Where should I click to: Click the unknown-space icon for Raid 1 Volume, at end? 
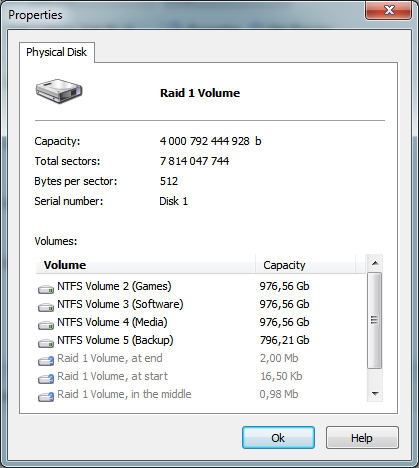click(x=46, y=361)
